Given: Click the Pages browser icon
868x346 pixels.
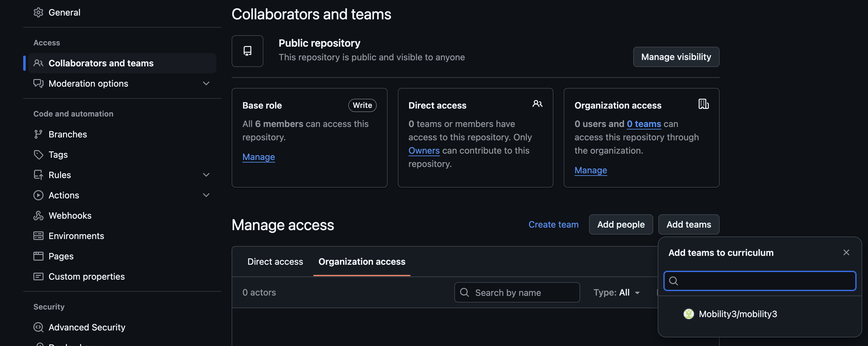Looking at the screenshot, I should tap(38, 256).
